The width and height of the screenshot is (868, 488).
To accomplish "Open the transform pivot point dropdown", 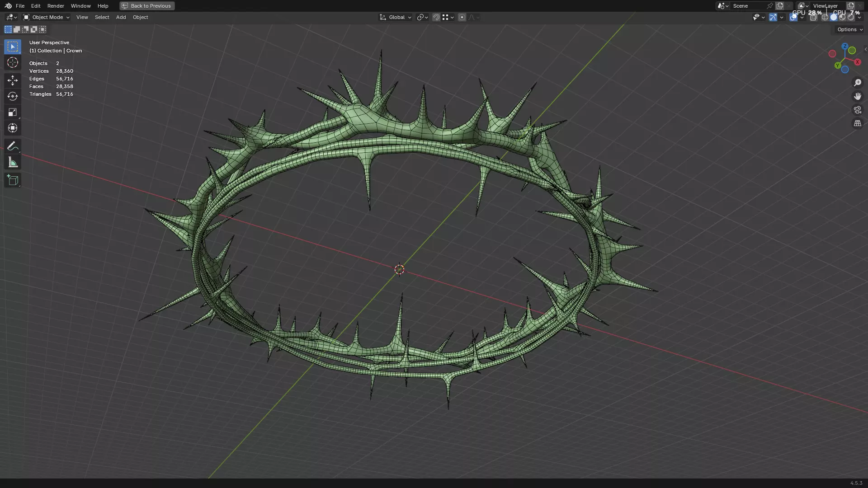I will pos(422,17).
